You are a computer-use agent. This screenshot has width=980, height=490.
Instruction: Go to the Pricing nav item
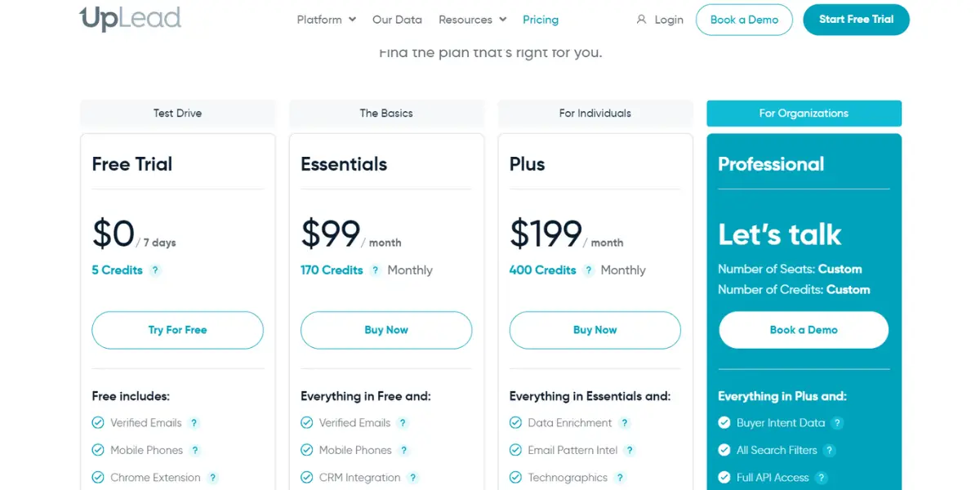[541, 20]
